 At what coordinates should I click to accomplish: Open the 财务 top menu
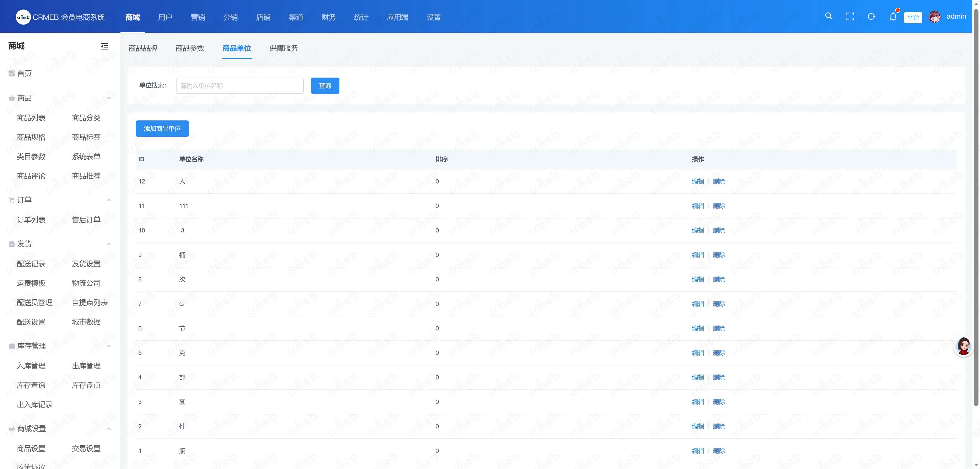pos(328,17)
